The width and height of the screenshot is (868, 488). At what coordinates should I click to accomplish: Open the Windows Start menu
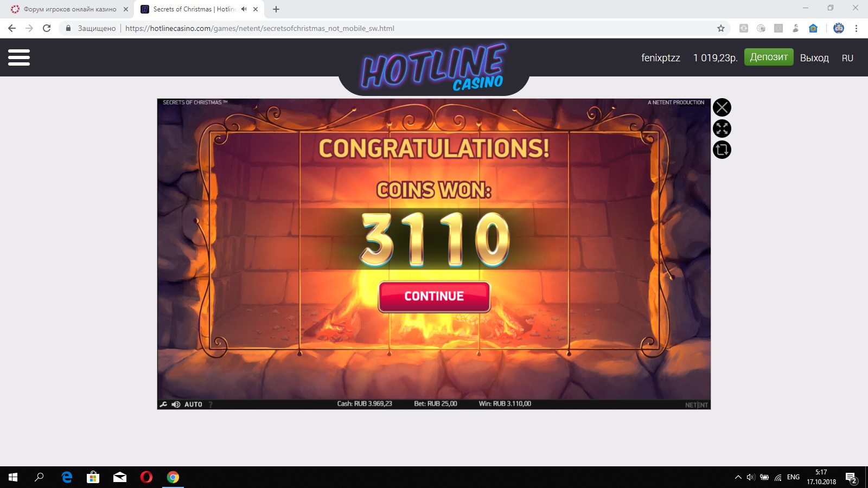tap(13, 477)
